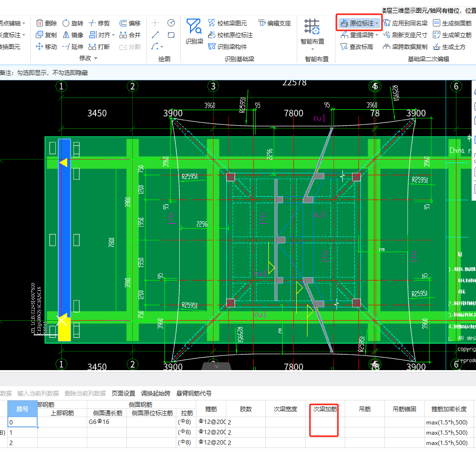Click 删除当前列数据 button
The image size is (476, 469).
click(x=85, y=394)
